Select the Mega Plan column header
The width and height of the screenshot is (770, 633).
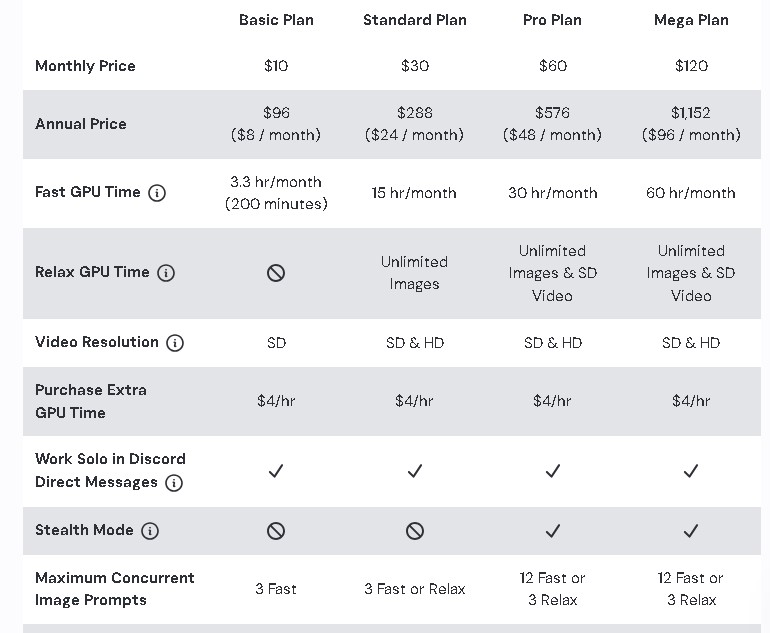pyautogui.click(x=691, y=20)
